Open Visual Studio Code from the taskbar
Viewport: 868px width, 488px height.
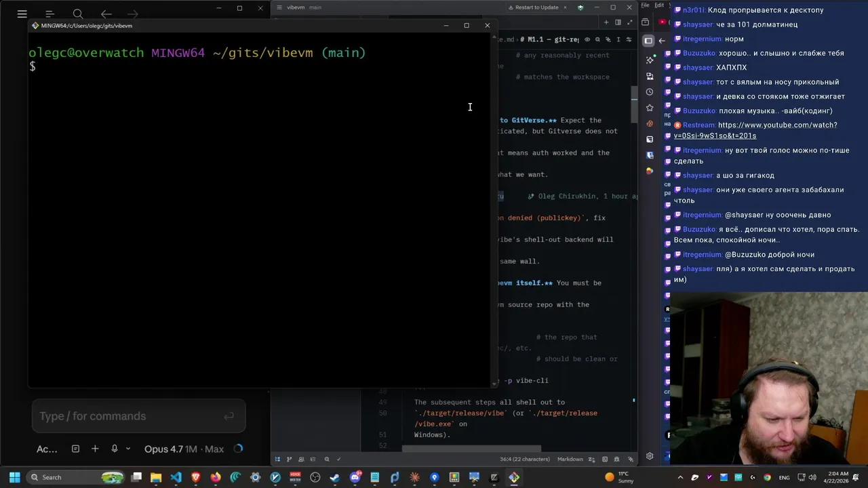(176, 477)
